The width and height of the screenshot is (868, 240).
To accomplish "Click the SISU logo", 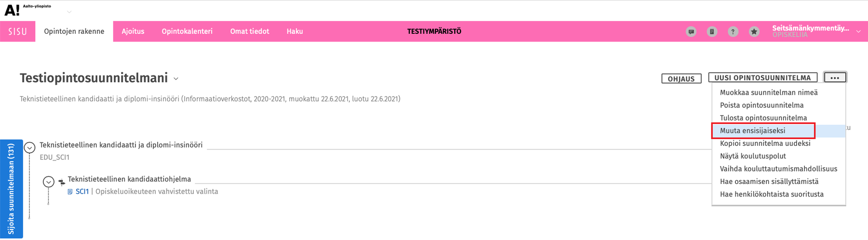I will 17,31.
